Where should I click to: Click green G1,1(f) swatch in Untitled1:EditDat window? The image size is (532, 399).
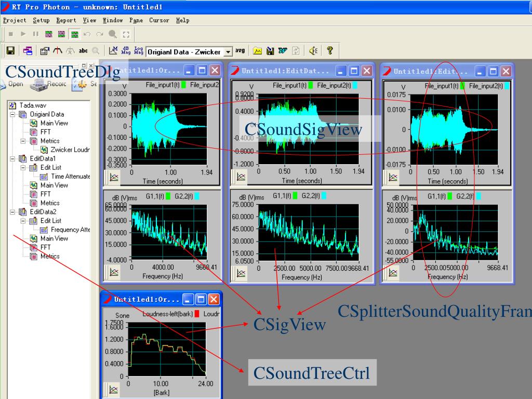coord(295,196)
